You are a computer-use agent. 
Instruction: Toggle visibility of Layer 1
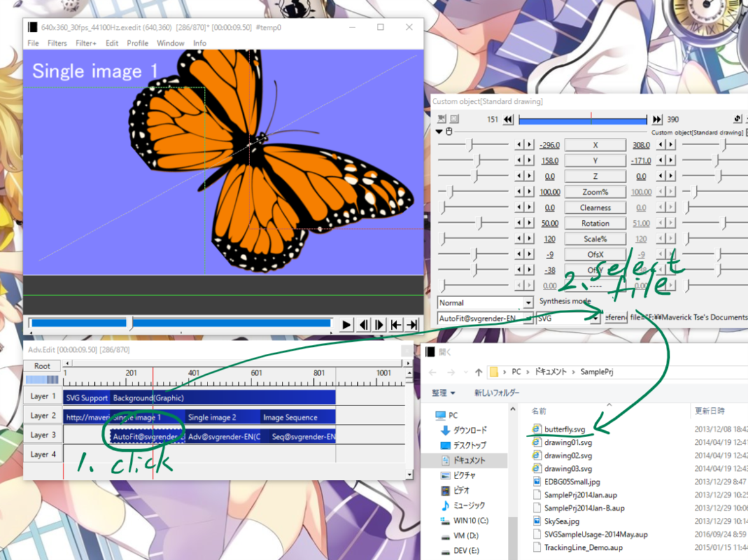[43, 396]
